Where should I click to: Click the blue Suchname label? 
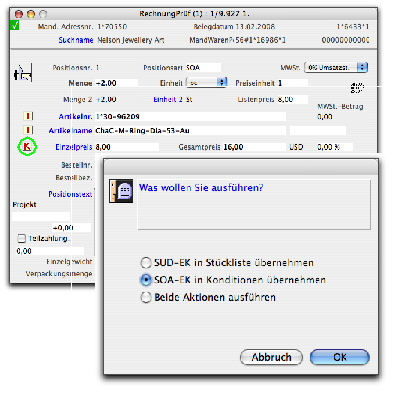click(x=76, y=40)
